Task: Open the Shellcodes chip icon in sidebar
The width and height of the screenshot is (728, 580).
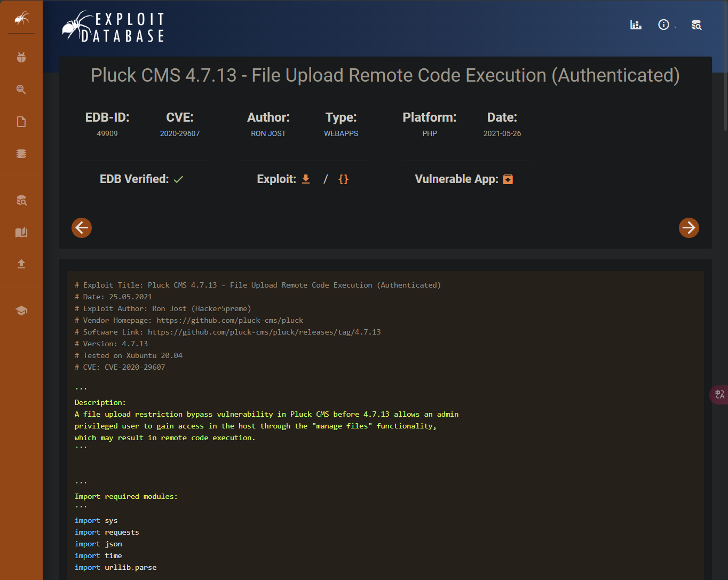Action: (x=21, y=154)
